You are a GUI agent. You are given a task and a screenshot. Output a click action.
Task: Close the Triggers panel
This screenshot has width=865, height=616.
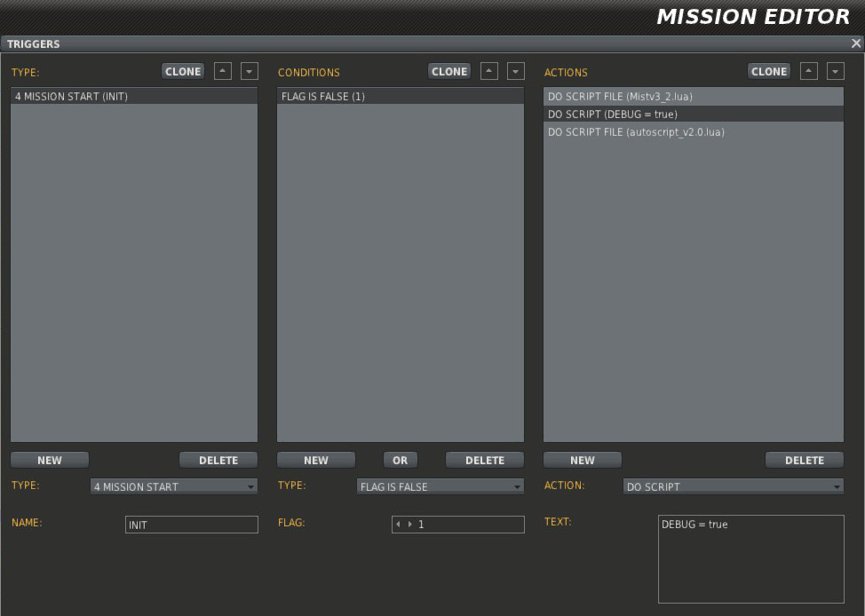[x=855, y=43]
